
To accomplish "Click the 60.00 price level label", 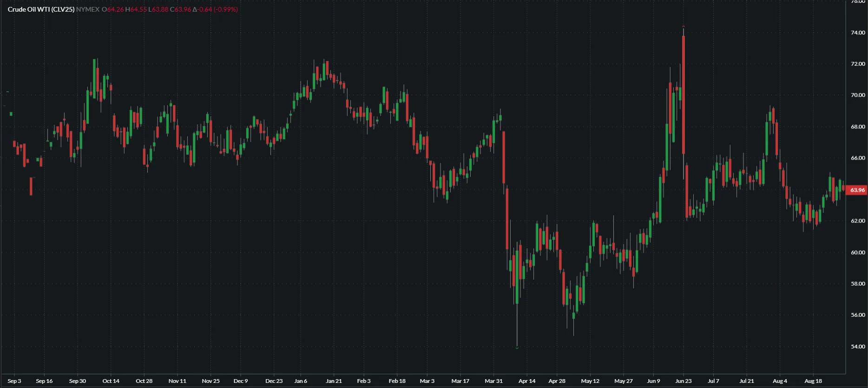I will [x=858, y=252].
